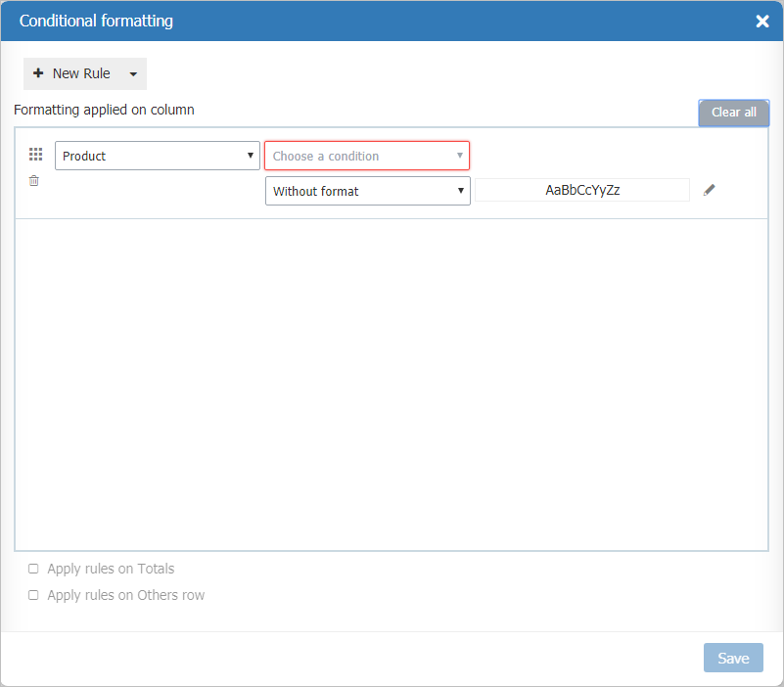Click the caret on the Product selector

tap(250, 155)
